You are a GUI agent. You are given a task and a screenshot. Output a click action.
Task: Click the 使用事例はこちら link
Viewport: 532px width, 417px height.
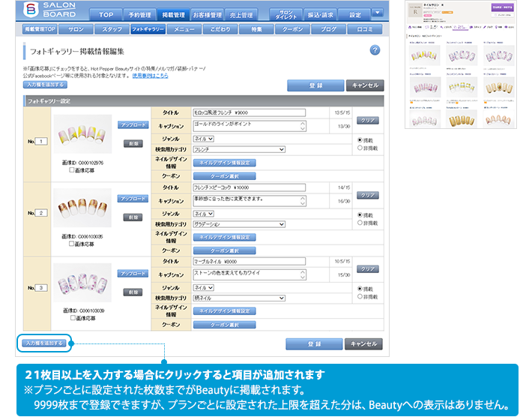tap(150, 76)
